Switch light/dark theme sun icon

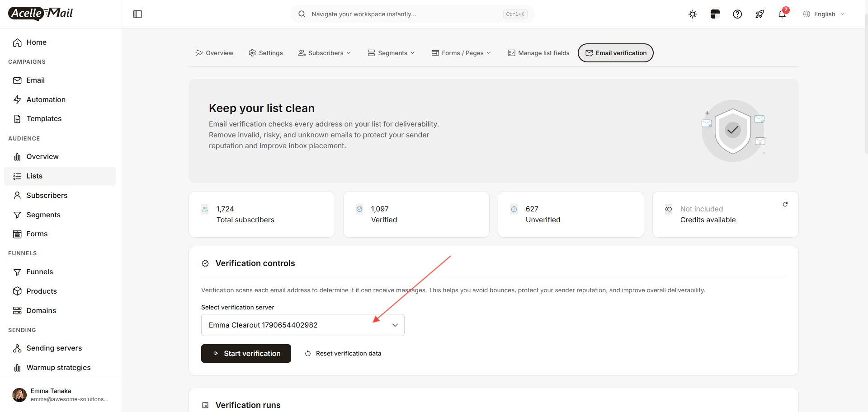pyautogui.click(x=693, y=14)
